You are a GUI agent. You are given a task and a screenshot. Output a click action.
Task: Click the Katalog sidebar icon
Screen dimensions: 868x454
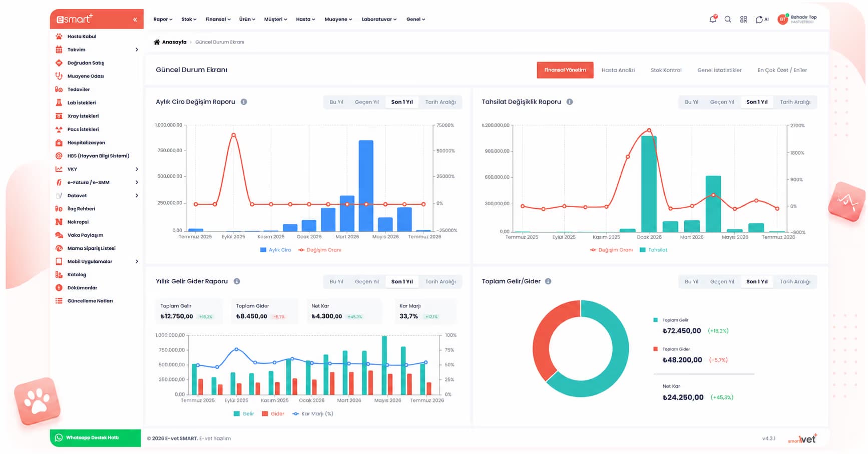[59, 275]
